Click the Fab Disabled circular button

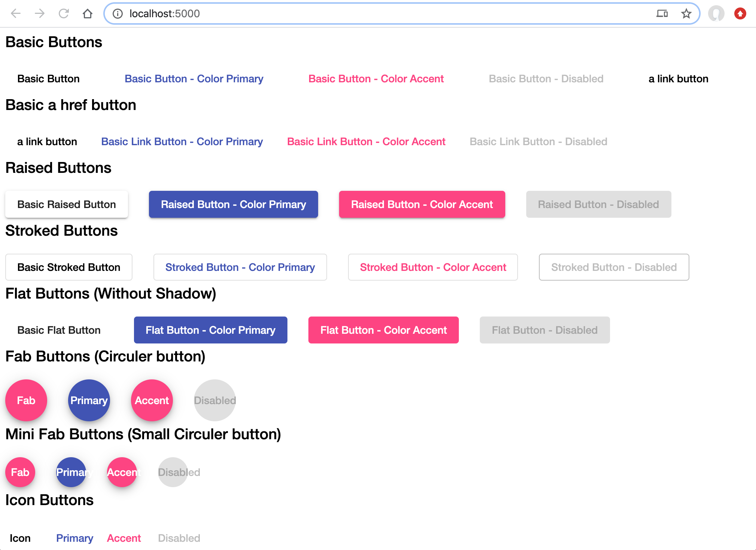click(x=214, y=400)
